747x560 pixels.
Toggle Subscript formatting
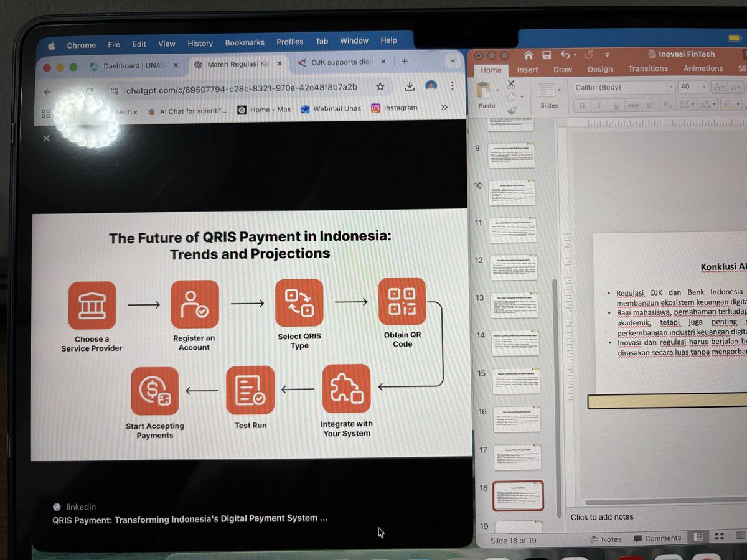point(667,105)
